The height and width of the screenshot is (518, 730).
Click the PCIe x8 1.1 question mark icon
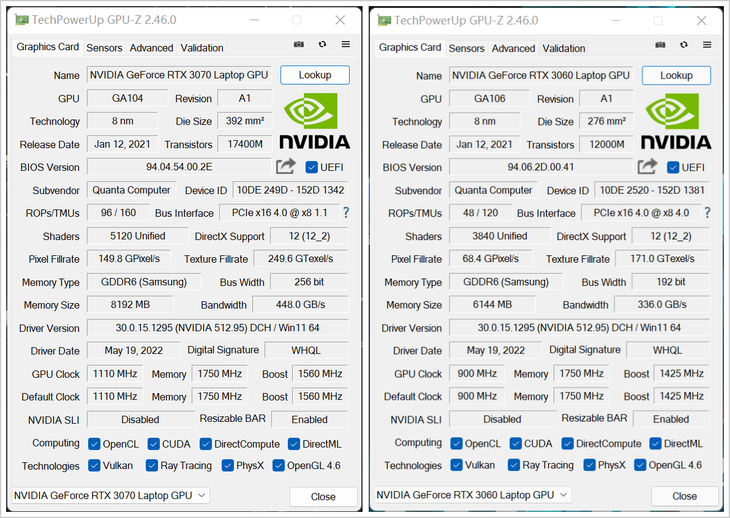[346, 213]
